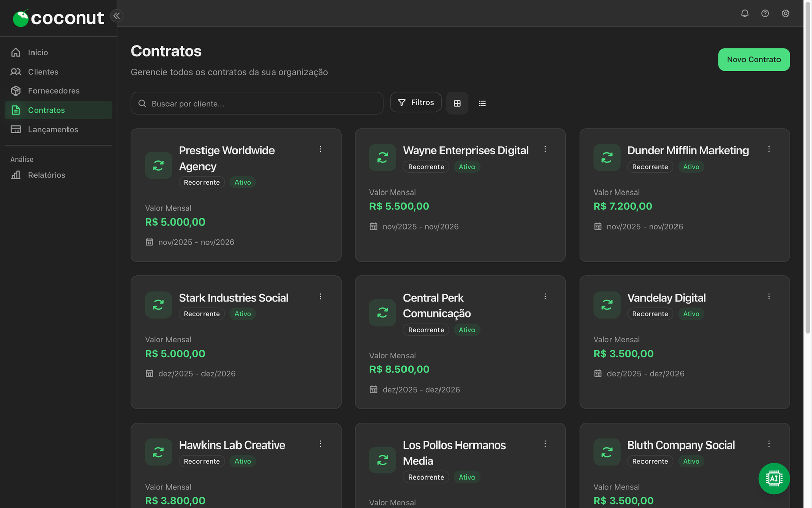Open options menu for Hawkins Lab Creative
This screenshot has height=508, width=812.
(x=321, y=444)
